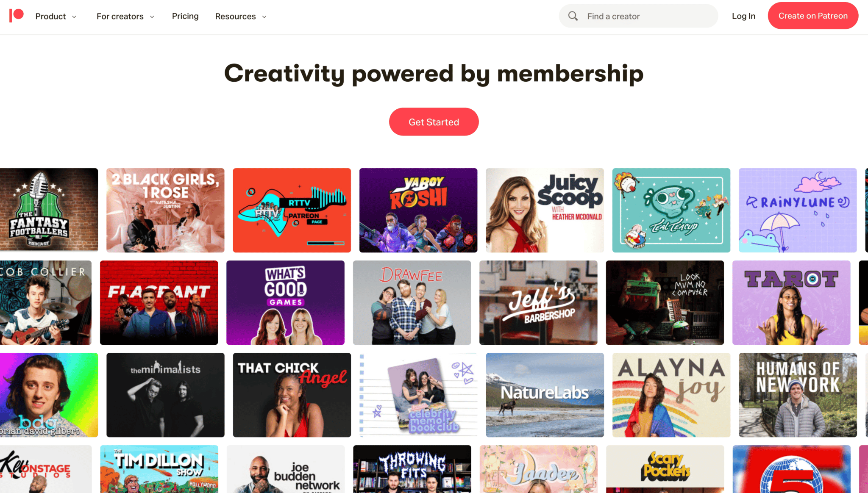The image size is (868, 493).
Task: Select the What's Good Games tile
Action: (x=285, y=302)
